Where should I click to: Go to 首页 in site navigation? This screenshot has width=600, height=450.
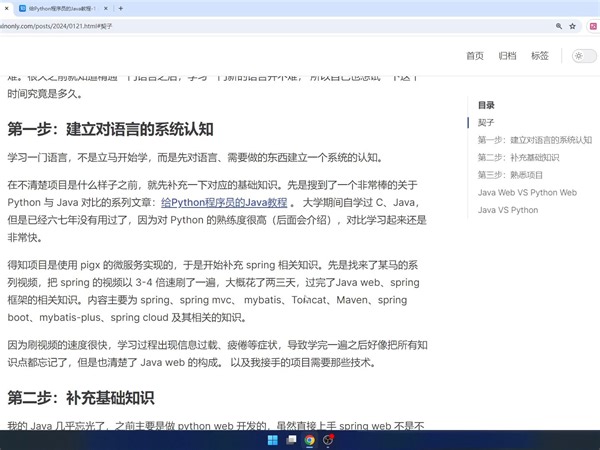click(475, 56)
